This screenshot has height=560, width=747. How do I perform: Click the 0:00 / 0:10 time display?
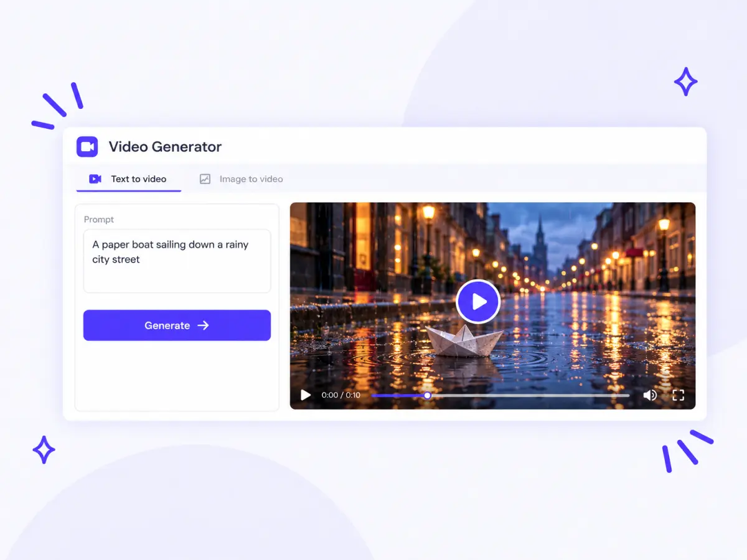[x=341, y=395]
